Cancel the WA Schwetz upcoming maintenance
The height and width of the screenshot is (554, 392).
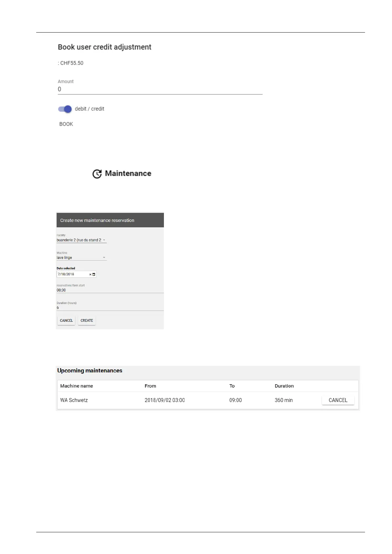338,400
